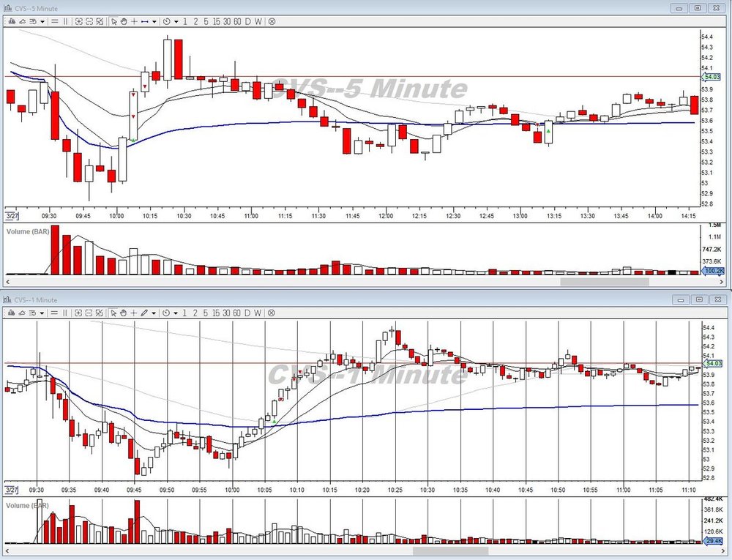Viewport: 732px width, 560px height.
Task: Click 3/27 date label on 5 Minute chart
Action: pos(12,216)
